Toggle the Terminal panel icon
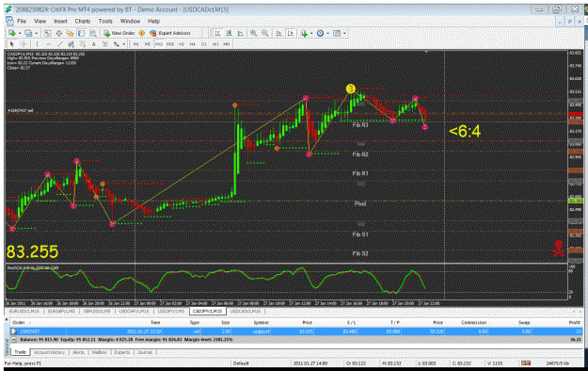Viewport: 588px width, 371px height. pos(81,33)
